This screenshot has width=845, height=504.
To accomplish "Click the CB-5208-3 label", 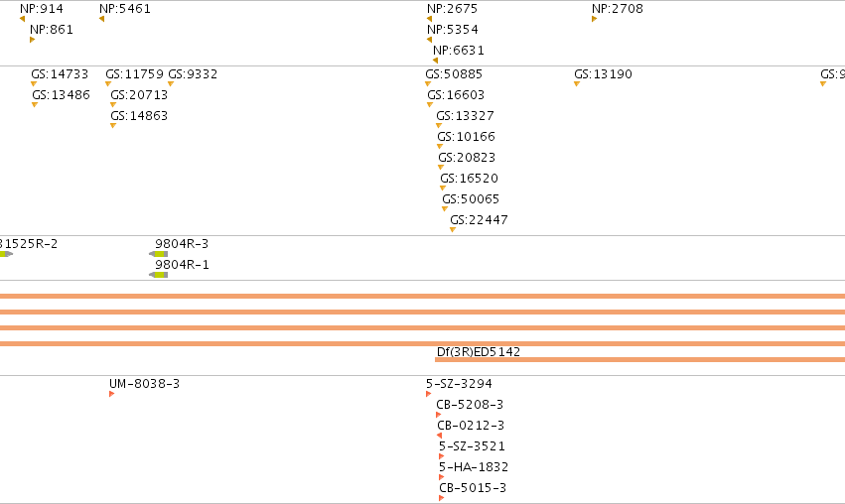I will click(470, 405).
